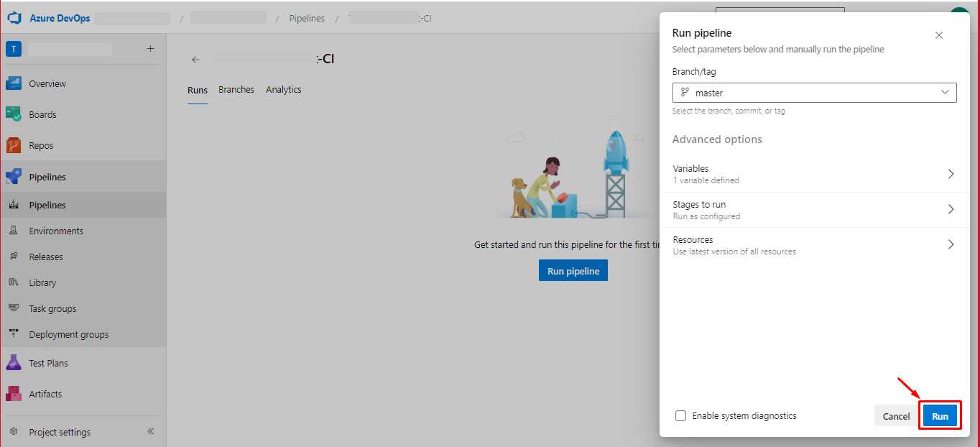Click the Cancel button

coord(896,416)
